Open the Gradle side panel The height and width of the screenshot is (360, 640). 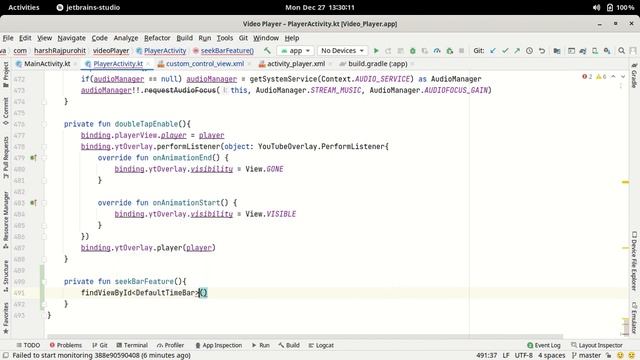tap(634, 76)
